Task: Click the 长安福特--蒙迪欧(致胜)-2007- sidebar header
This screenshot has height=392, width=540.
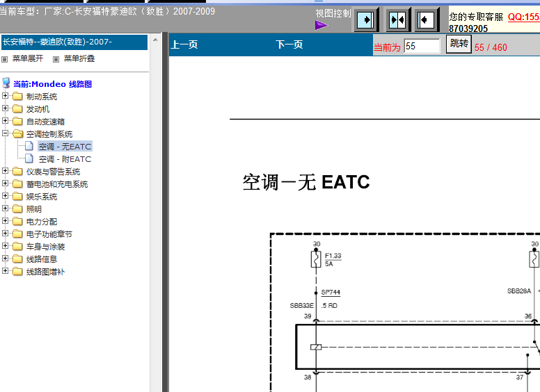Action: pyautogui.click(x=74, y=42)
